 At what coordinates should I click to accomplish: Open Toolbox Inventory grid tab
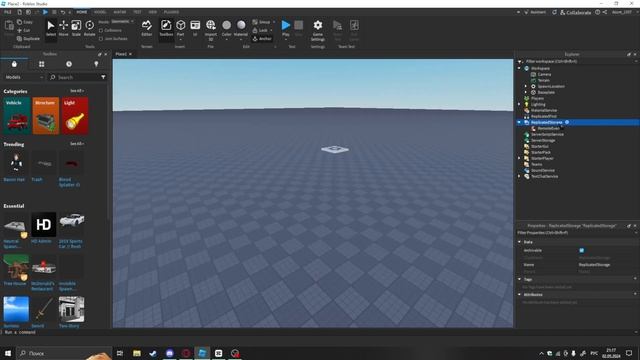(42, 64)
